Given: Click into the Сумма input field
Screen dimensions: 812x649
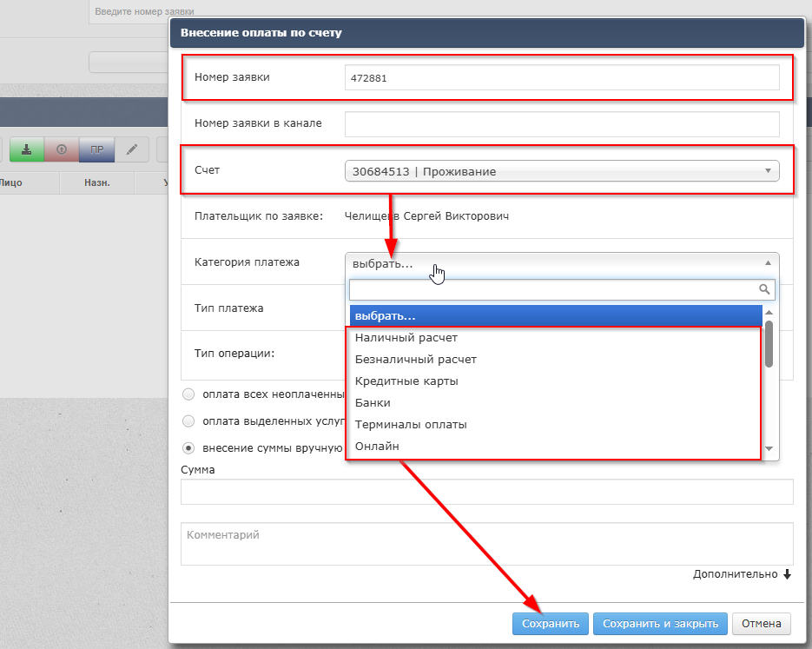Looking at the screenshot, I should (x=486, y=493).
